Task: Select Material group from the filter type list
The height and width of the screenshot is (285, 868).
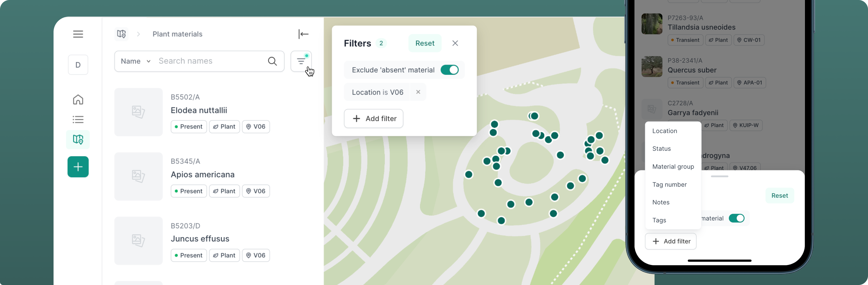Action: 673,167
